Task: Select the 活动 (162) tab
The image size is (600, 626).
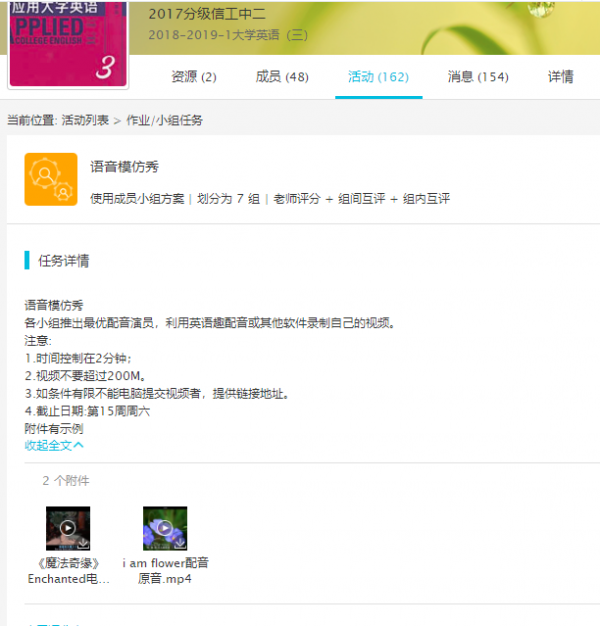Action: (x=378, y=77)
